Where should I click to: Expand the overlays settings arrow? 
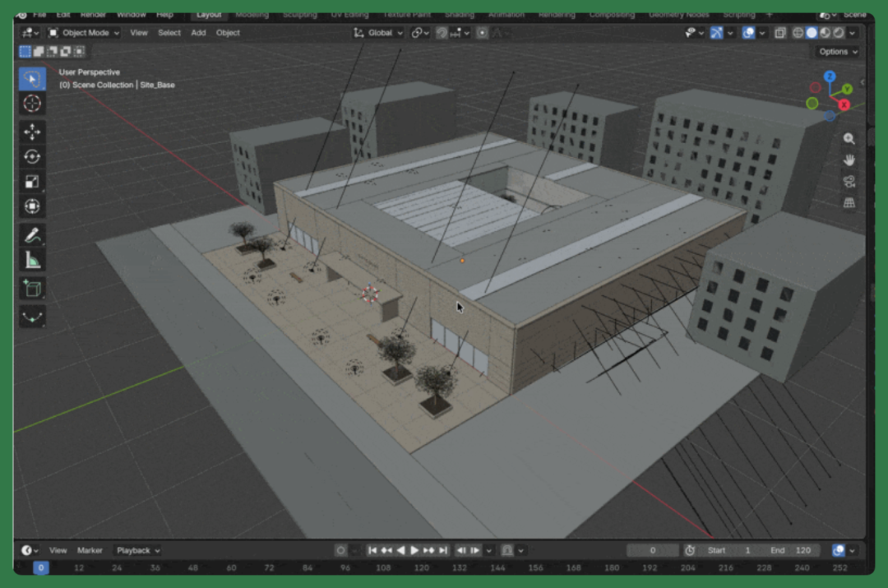point(761,33)
